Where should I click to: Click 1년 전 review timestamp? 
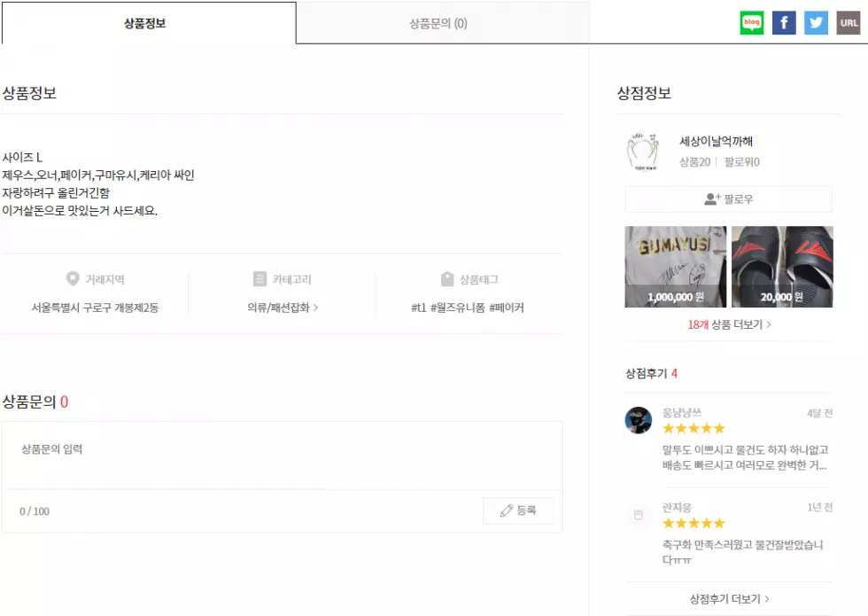click(x=820, y=507)
